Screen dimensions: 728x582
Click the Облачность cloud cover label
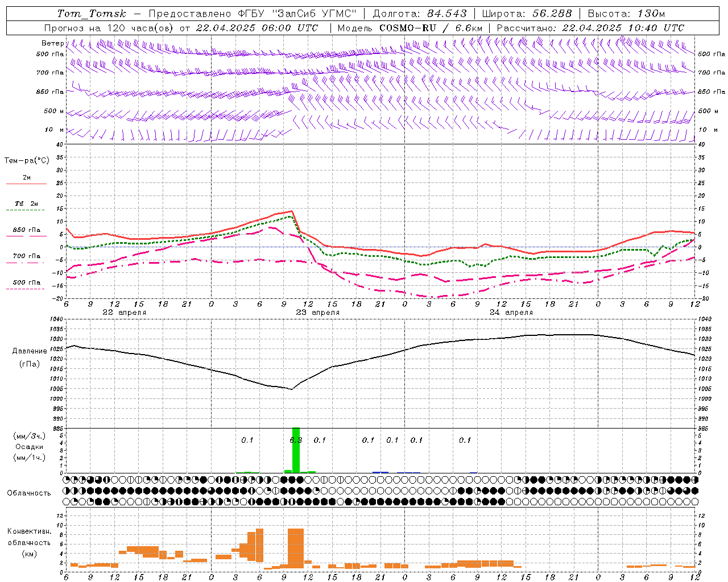pos(29,493)
